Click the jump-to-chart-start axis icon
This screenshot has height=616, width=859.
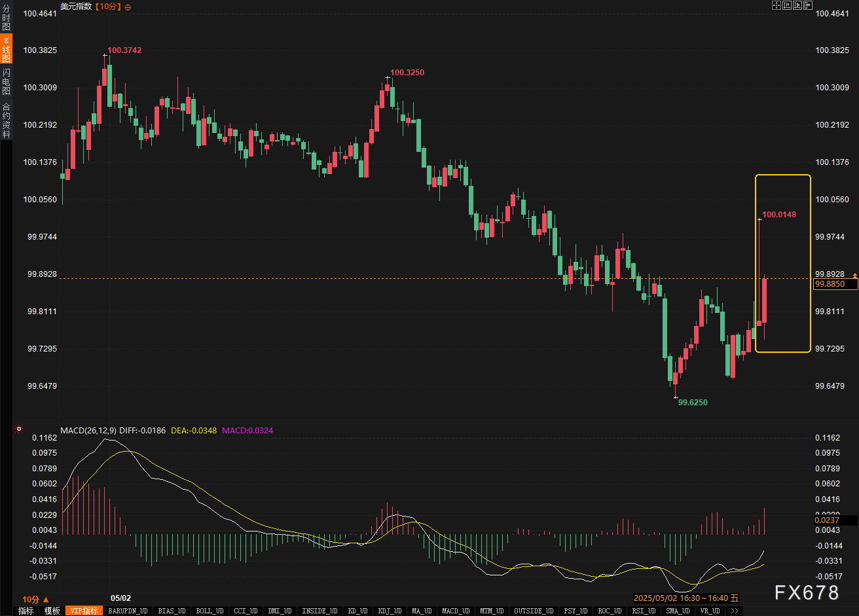tap(786, 6)
